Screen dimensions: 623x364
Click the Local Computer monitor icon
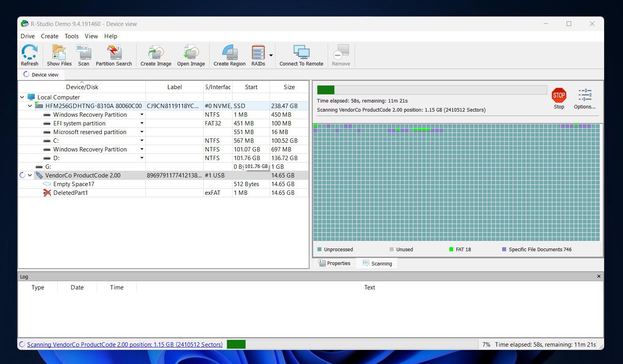click(31, 97)
